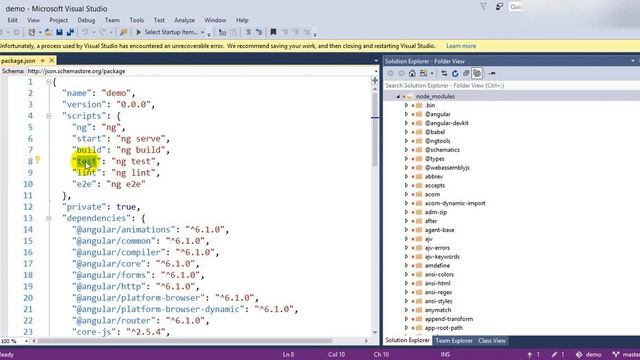Select the Solution Explorer tab
Image resolution: width=640 pixels, height=360 pixels.
coord(407,340)
